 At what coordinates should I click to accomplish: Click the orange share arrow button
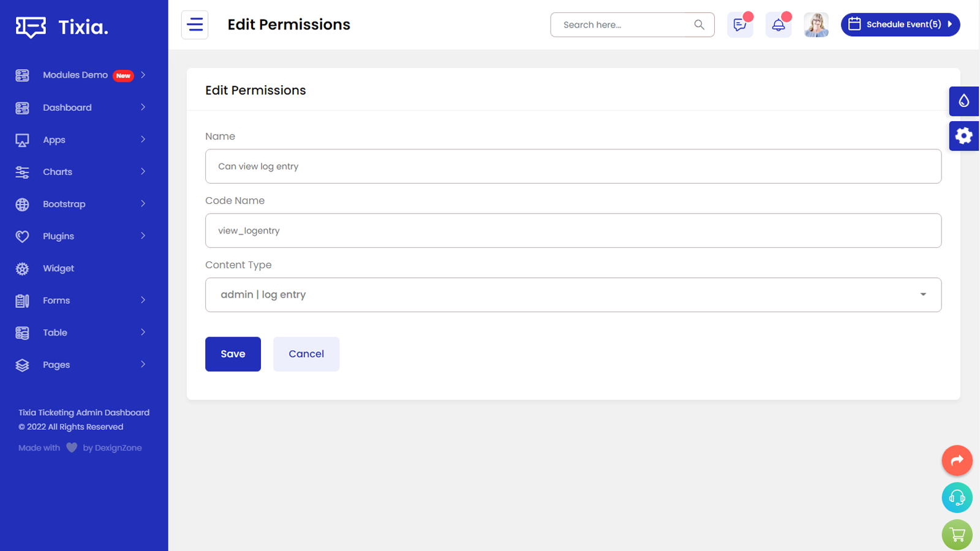point(957,460)
